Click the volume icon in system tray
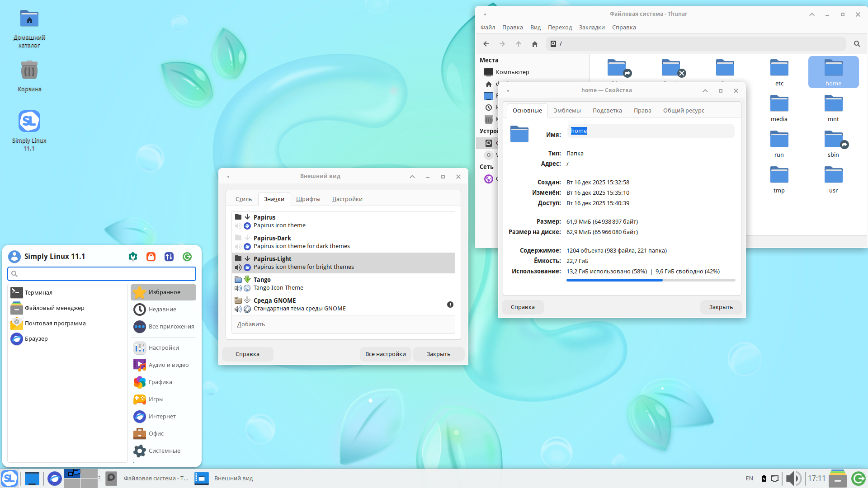 pyautogui.click(x=793, y=478)
